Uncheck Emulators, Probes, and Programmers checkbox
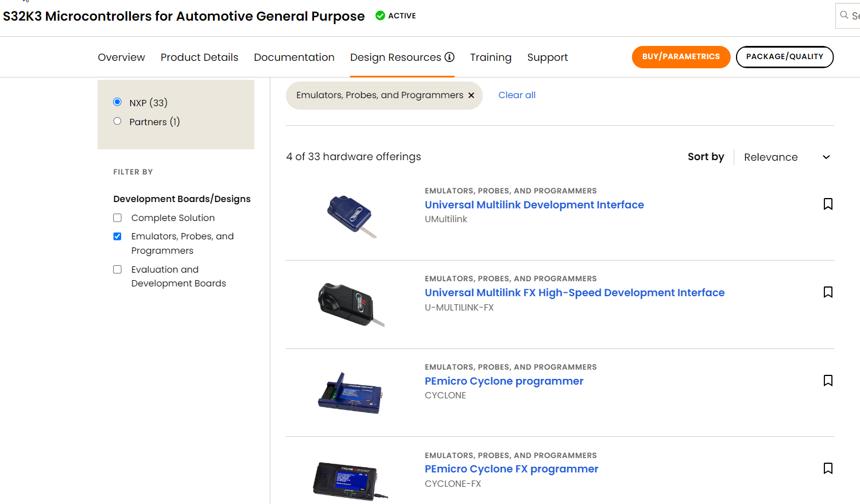 [x=118, y=237]
